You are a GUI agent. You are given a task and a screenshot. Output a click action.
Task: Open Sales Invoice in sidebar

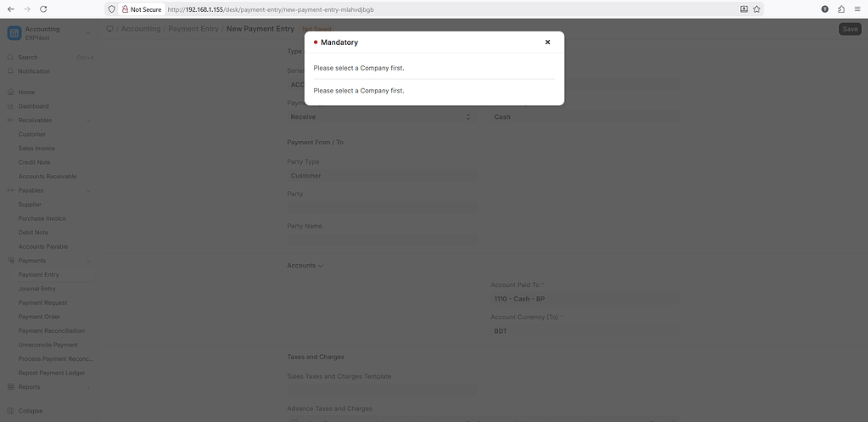click(x=36, y=148)
